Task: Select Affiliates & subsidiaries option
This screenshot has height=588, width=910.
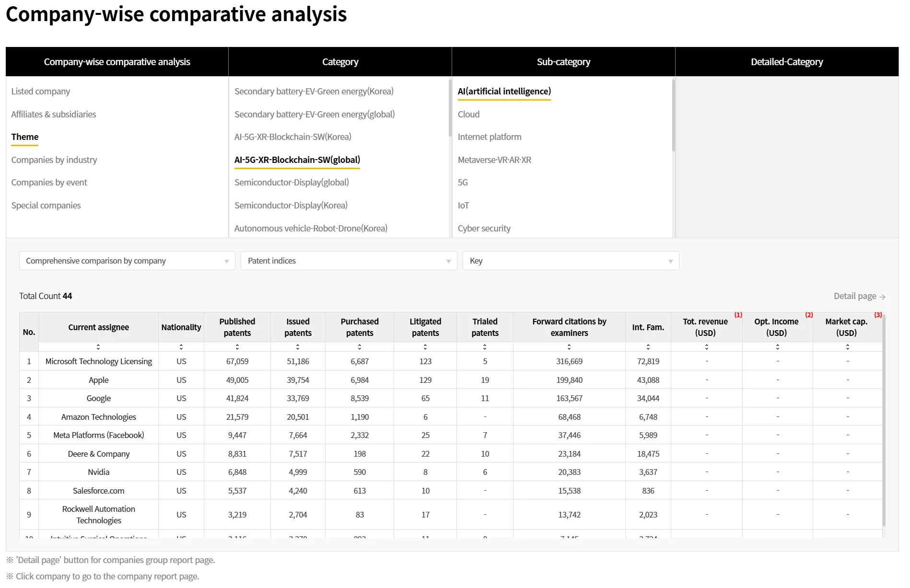Action: 54,114
